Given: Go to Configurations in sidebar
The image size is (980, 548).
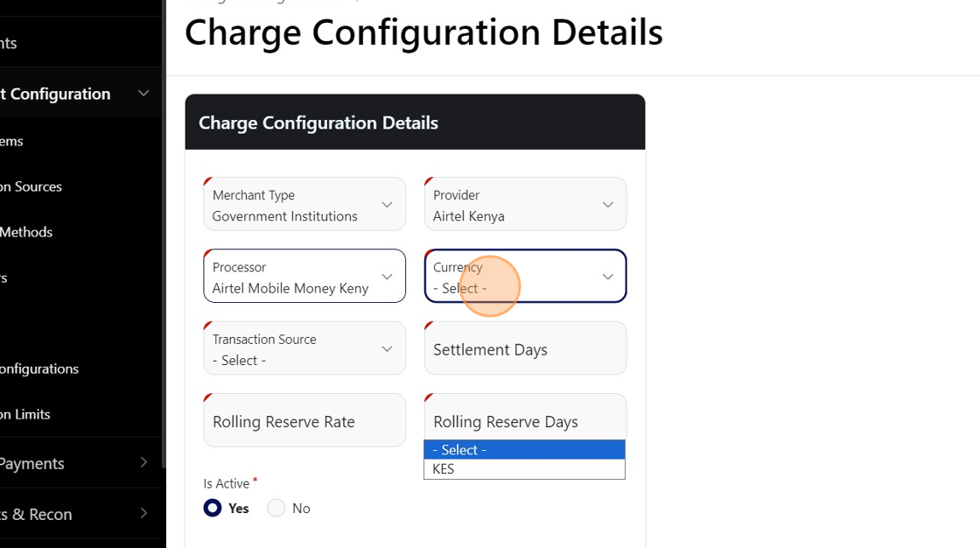Looking at the screenshot, I should tap(39, 369).
